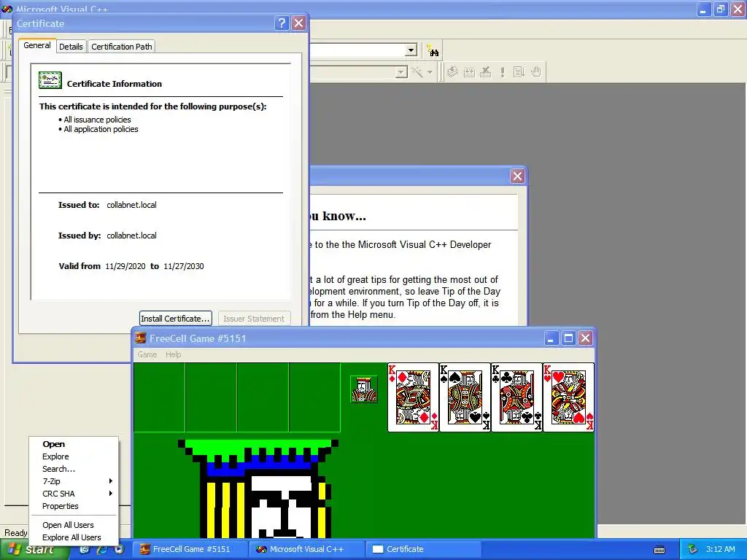Switch to Microsoft Visual C++ taskbar button
Viewport: 747px width, 560px height.
[x=306, y=549]
